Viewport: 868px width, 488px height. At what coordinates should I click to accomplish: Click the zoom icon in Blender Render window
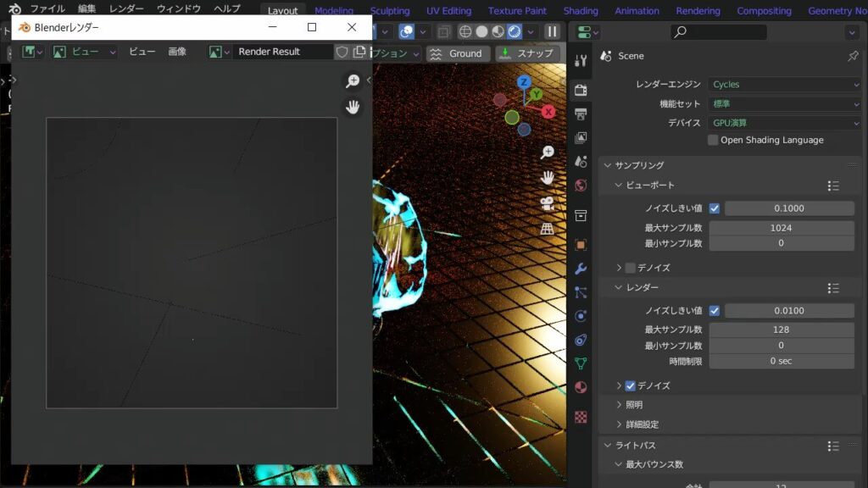(x=353, y=80)
